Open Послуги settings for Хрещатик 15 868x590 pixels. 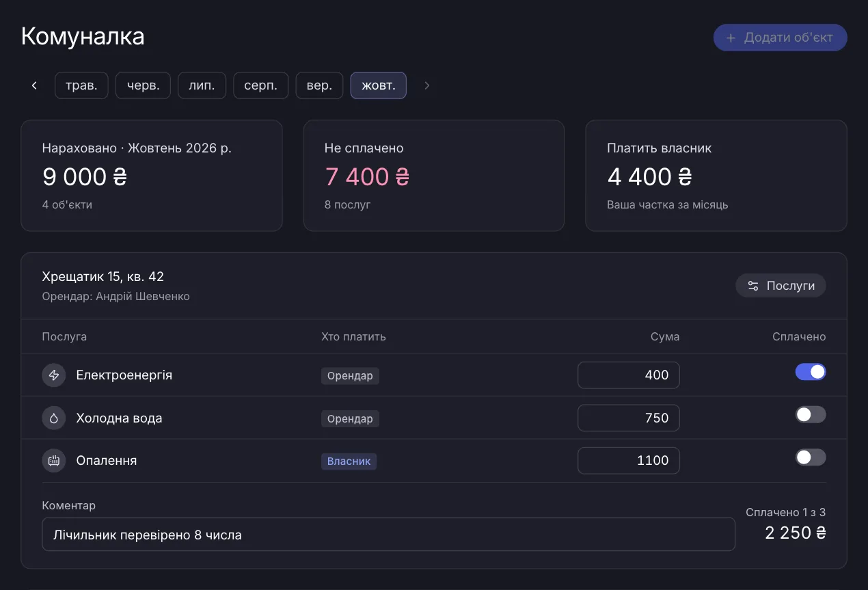click(781, 286)
